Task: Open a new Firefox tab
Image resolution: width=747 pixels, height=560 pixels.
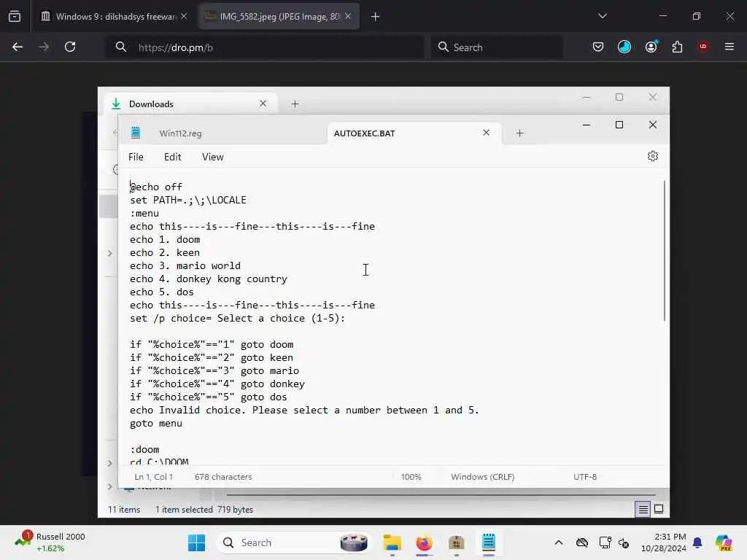Action: pos(375,17)
